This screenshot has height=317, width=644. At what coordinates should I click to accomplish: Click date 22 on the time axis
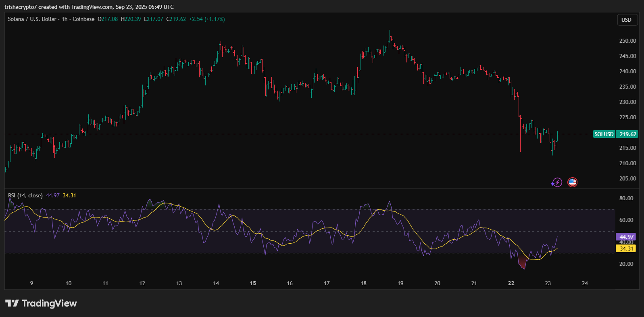click(511, 283)
